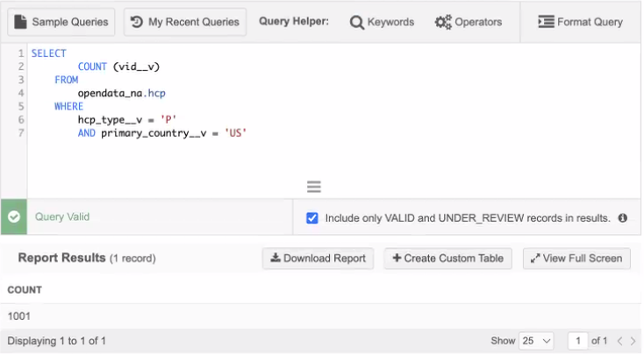The height and width of the screenshot is (354, 644).
Task: Open the Keywords query helper
Action: [382, 22]
